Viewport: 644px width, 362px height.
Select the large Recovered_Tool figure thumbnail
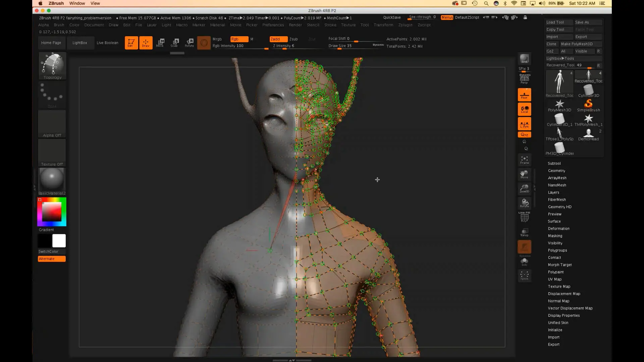[559, 83]
